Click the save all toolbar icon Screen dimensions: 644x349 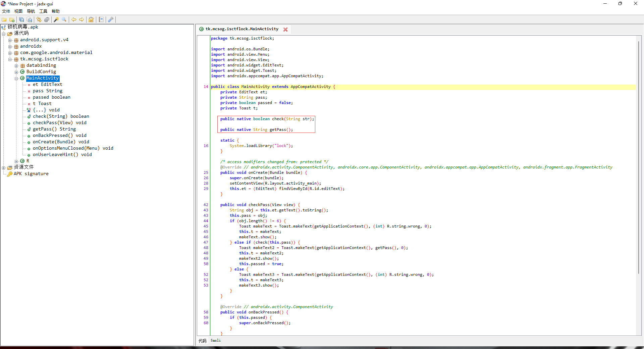coord(21,20)
